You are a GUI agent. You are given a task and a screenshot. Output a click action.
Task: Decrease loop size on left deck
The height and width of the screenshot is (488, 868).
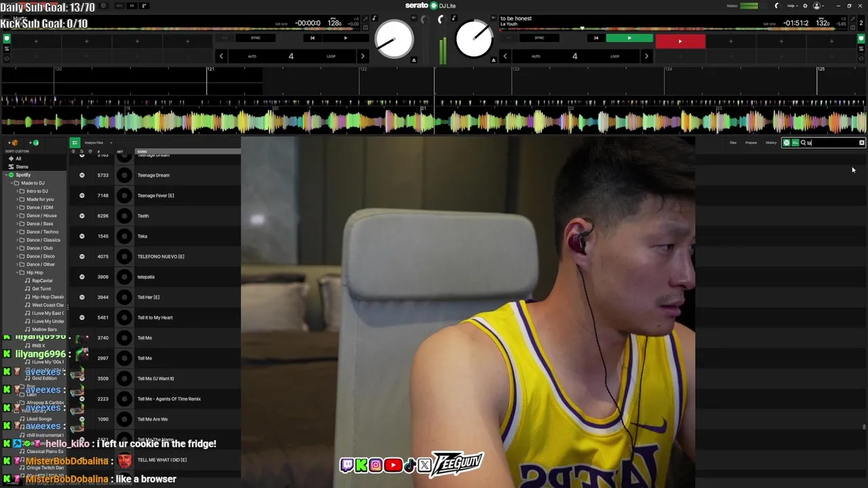click(221, 56)
